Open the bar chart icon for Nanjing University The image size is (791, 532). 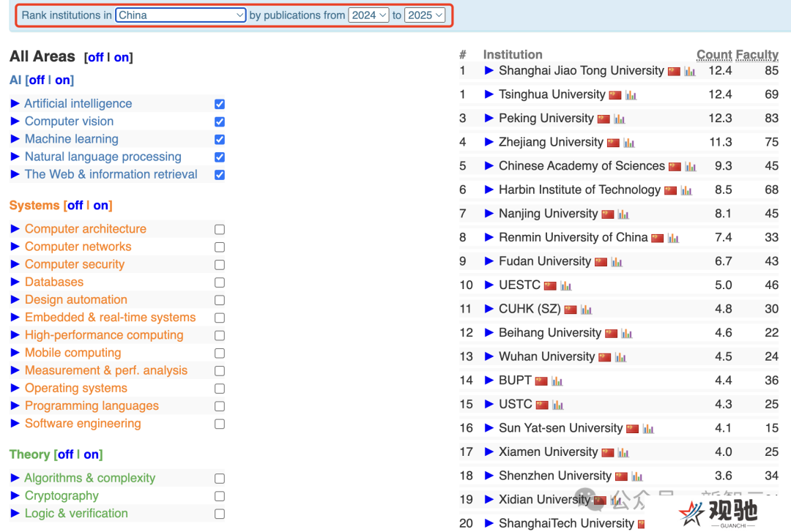coord(623,214)
